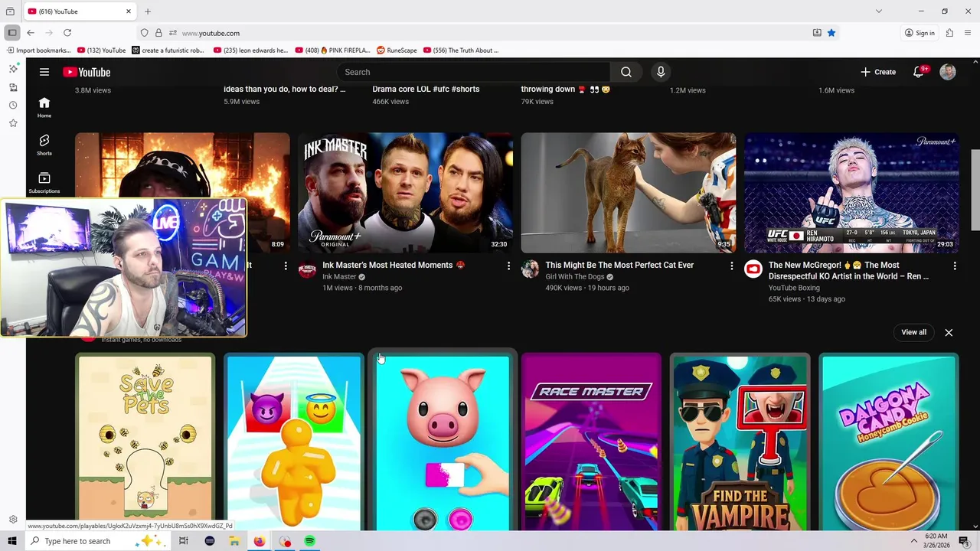
Task: Go to Home in the sidebar
Action: pyautogui.click(x=44, y=107)
